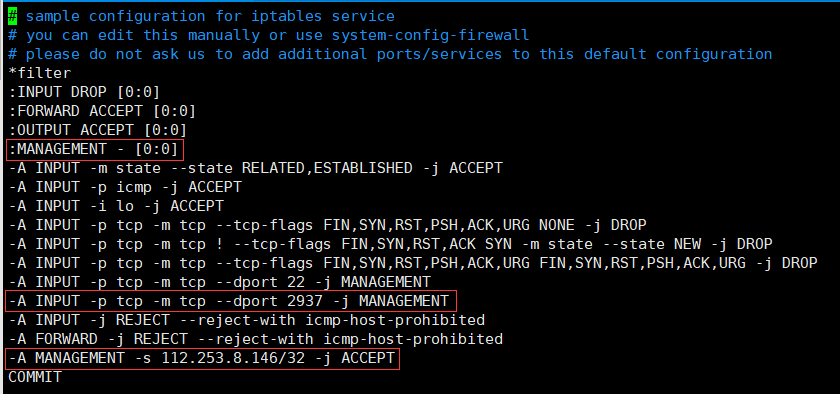Click the '--dport 22 -j MANAGEMENT' rule
840x394 pixels.
point(219,283)
